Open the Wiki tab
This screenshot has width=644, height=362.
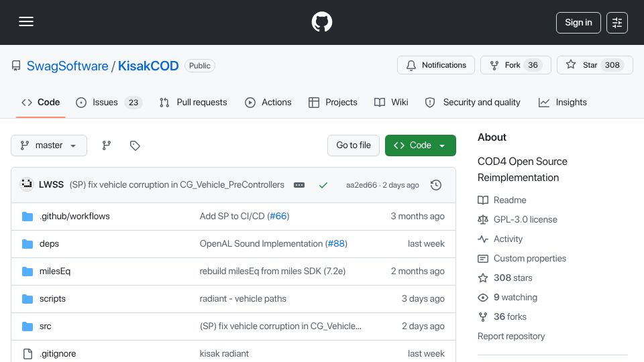(391, 102)
